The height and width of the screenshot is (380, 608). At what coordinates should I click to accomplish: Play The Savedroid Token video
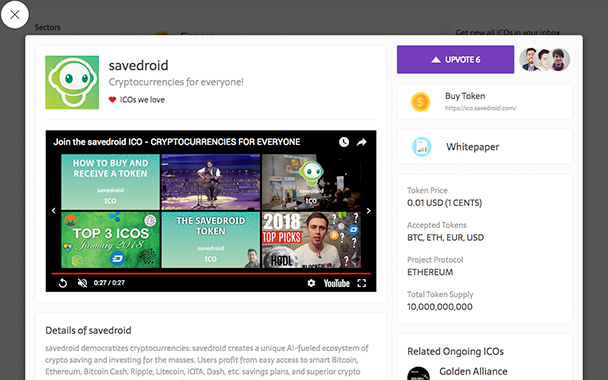(x=211, y=240)
